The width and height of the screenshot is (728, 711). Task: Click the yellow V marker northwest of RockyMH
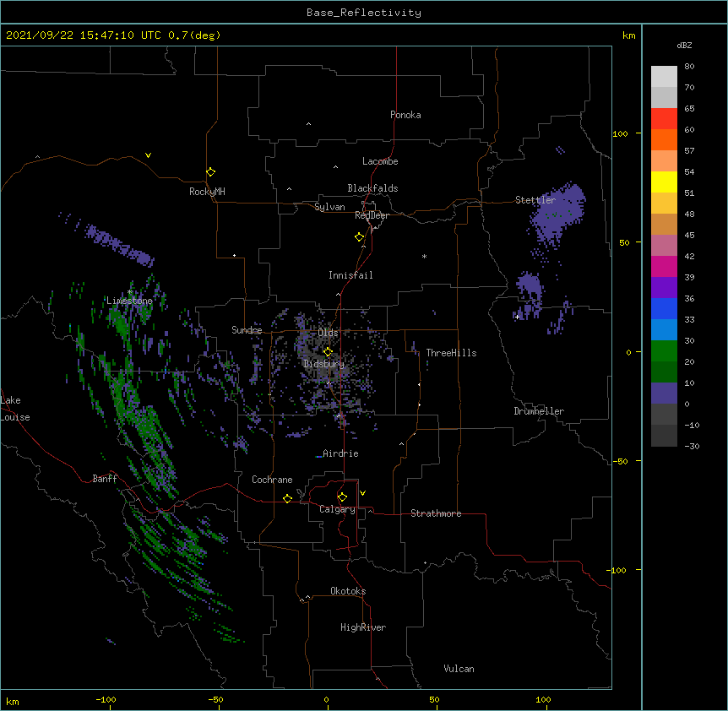tap(148, 155)
